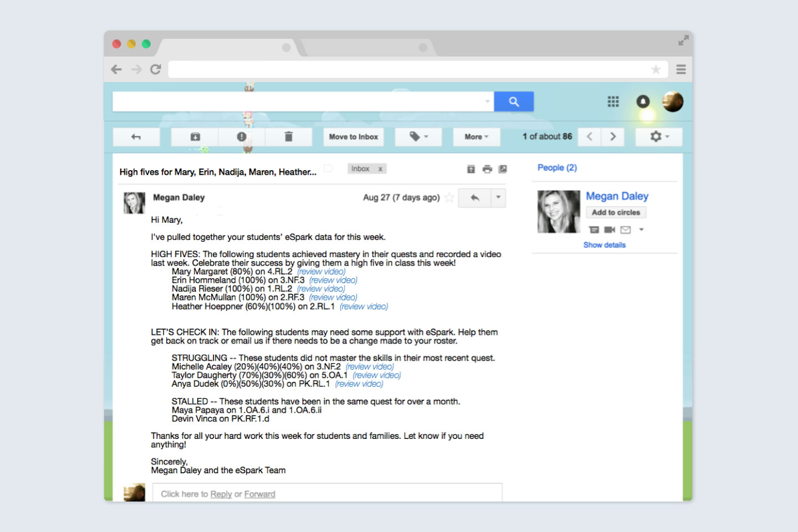Click in the mail search field

pos(299,101)
